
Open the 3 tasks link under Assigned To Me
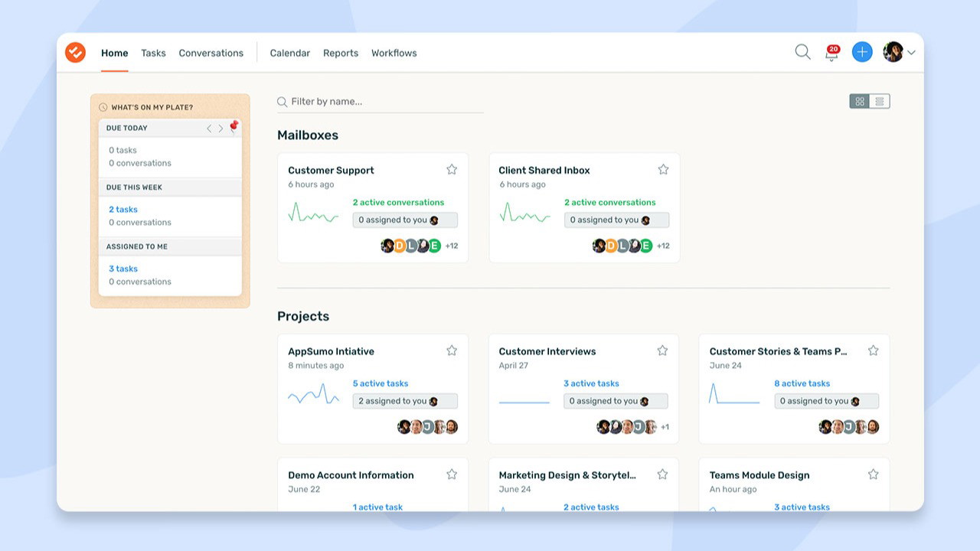[x=123, y=269]
